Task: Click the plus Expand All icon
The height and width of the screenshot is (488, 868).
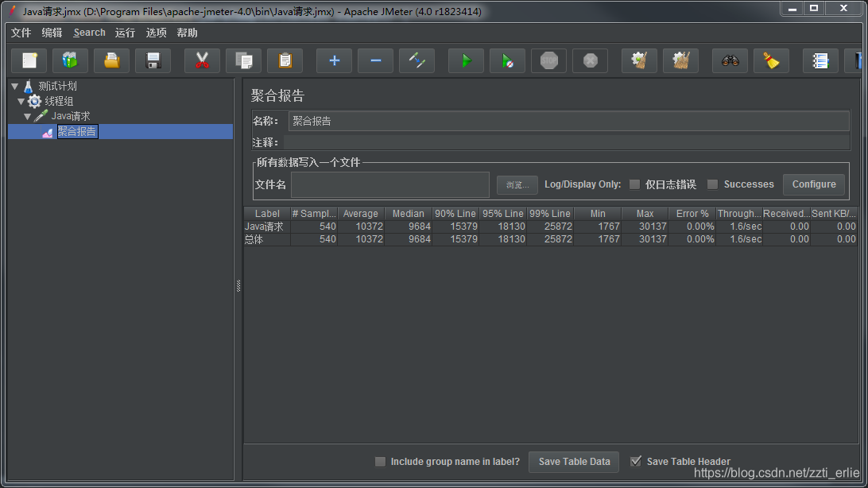Action: coord(334,60)
